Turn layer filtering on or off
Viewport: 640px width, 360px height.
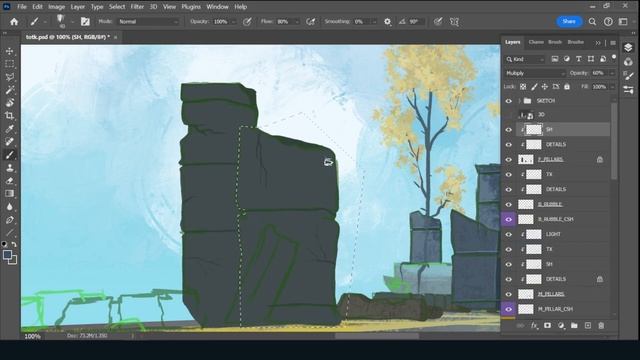coord(614,58)
